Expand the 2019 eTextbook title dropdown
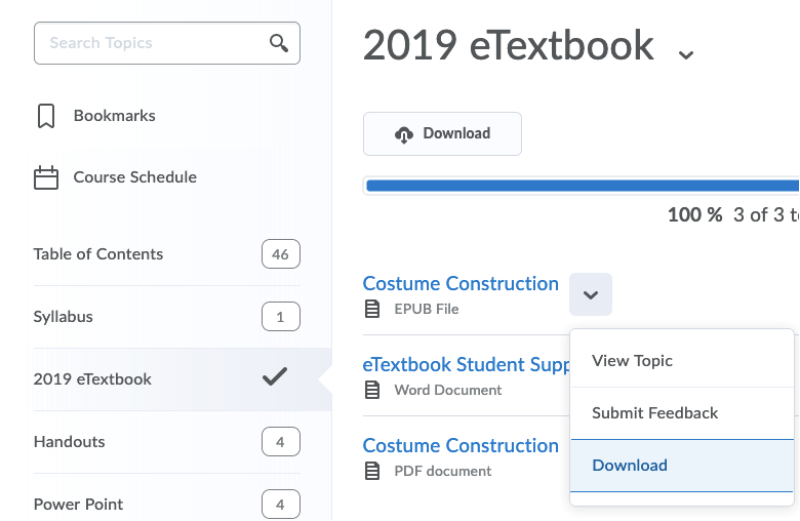 pos(685,54)
